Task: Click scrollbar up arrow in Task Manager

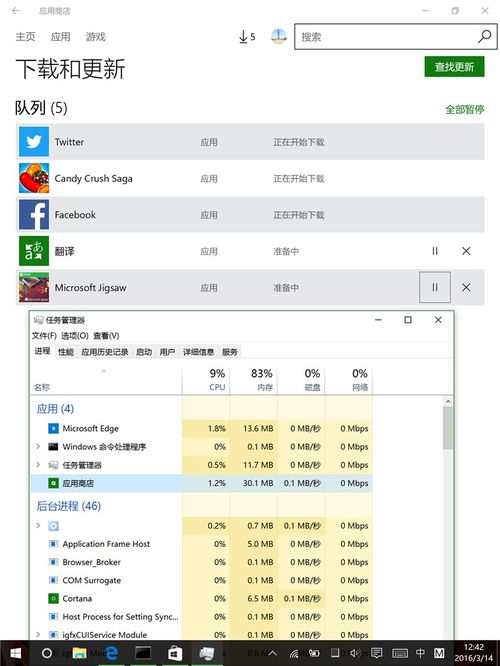Action: coord(447,401)
